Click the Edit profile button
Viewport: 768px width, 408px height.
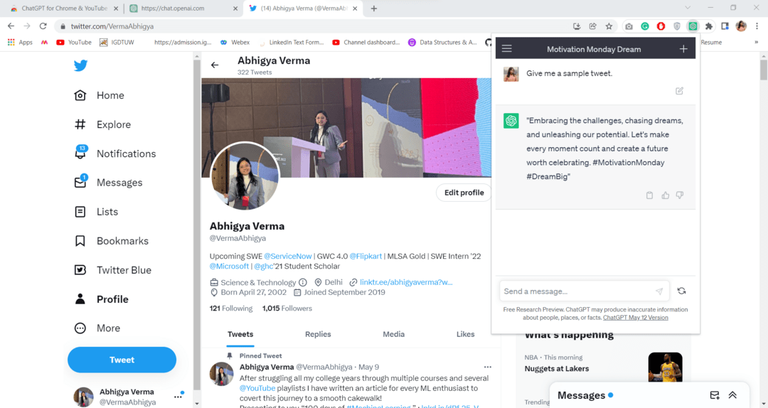[x=464, y=192]
